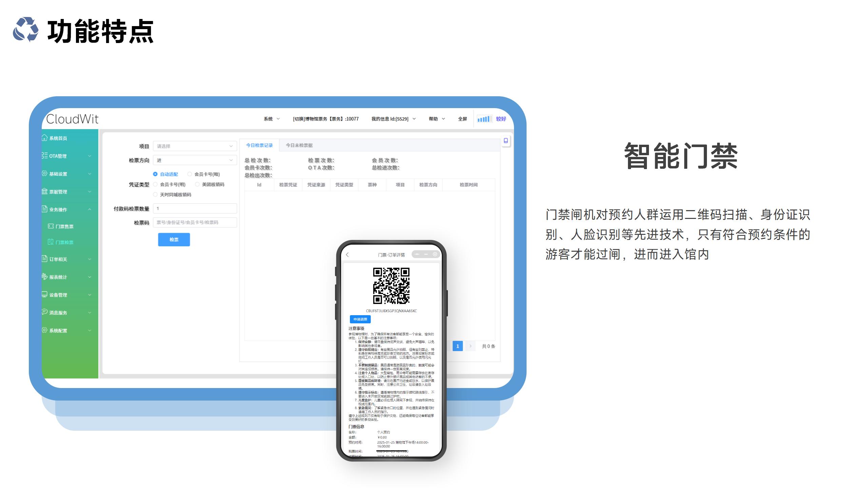The width and height of the screenshot is (868, 488).
Task: Expand 基础设置 chevron in sidebar
Action: [90, 174]
